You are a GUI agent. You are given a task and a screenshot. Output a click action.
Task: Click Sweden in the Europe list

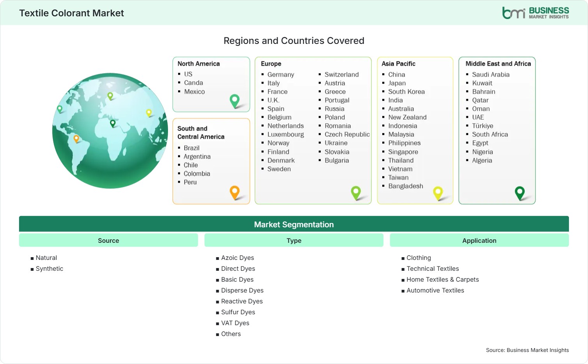tap(279, 169)
